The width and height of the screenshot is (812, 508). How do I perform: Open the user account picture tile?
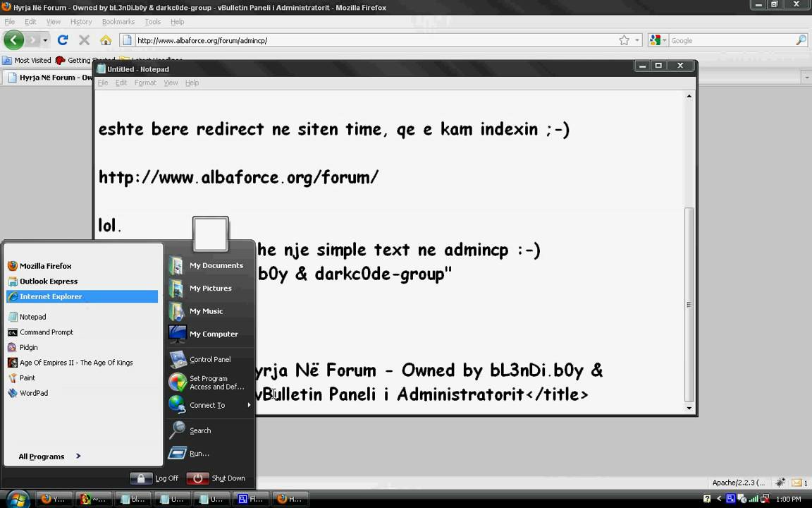pyautogui.click(x=210, y=234)
